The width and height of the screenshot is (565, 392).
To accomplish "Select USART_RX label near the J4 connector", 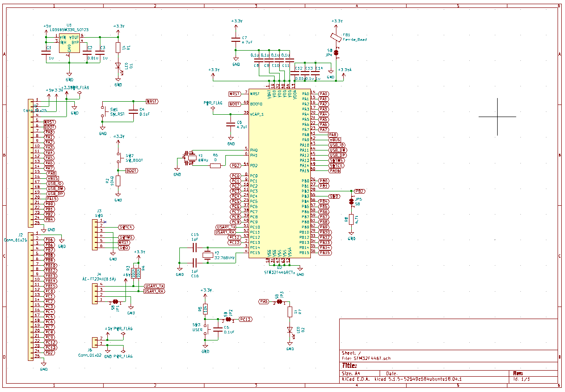I will pos(154,291).
